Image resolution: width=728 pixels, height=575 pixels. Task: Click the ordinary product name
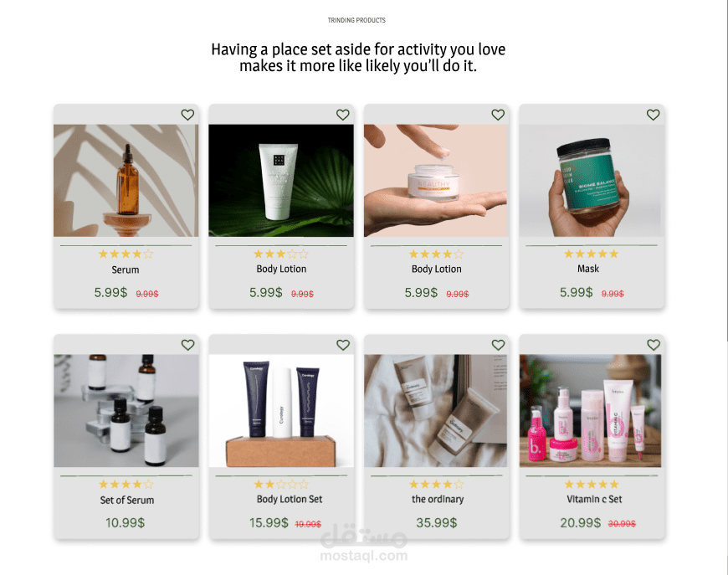tap(438, 500)
